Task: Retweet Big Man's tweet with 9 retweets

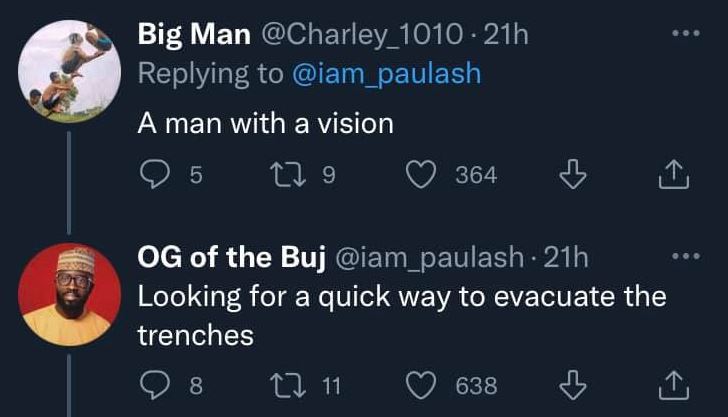Action: tap(284, 176)
